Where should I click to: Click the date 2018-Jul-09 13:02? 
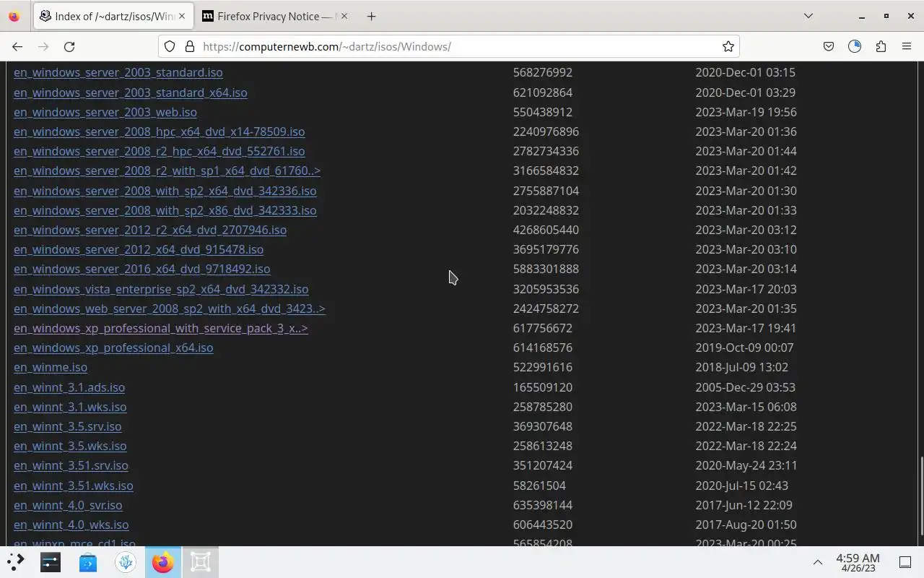pyautogui.click(x=742, y=367)
